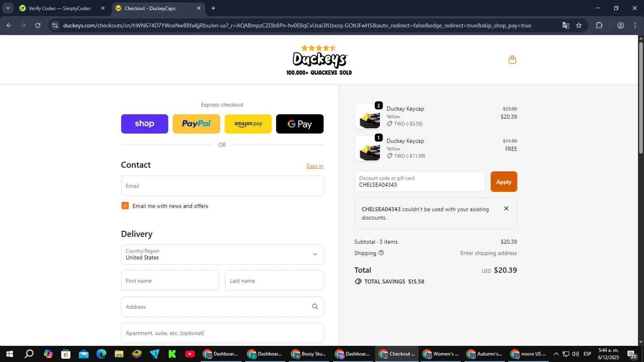Click the discount code field

(x=419, y=181)
